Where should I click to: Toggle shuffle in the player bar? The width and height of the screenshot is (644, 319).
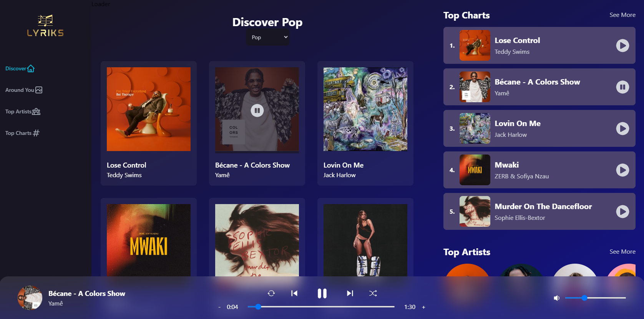click(373, 293)
